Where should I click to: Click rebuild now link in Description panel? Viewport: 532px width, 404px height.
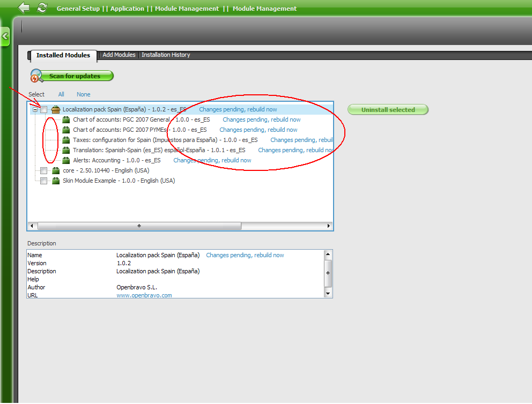245,255
